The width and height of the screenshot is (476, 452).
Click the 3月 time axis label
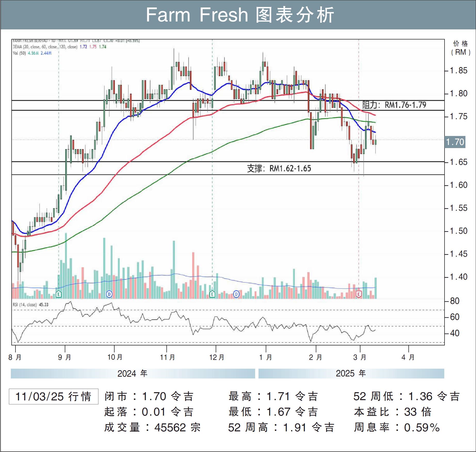tap(360, 357)
